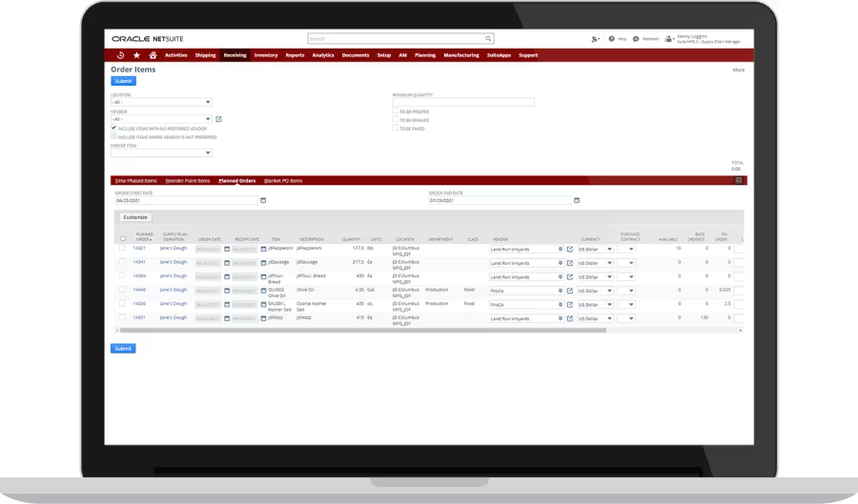
Task: Click the Customize button
Action: pyautogui.click(x=136, y=217)
